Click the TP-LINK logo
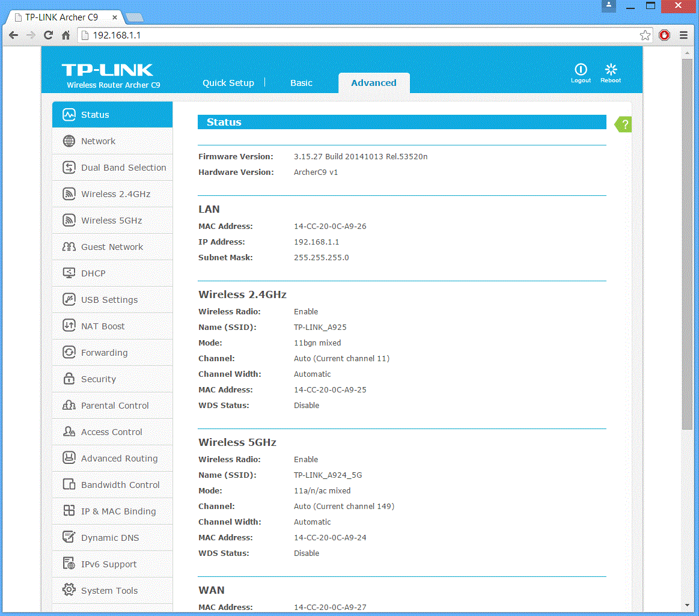 [x=108, y=70]
